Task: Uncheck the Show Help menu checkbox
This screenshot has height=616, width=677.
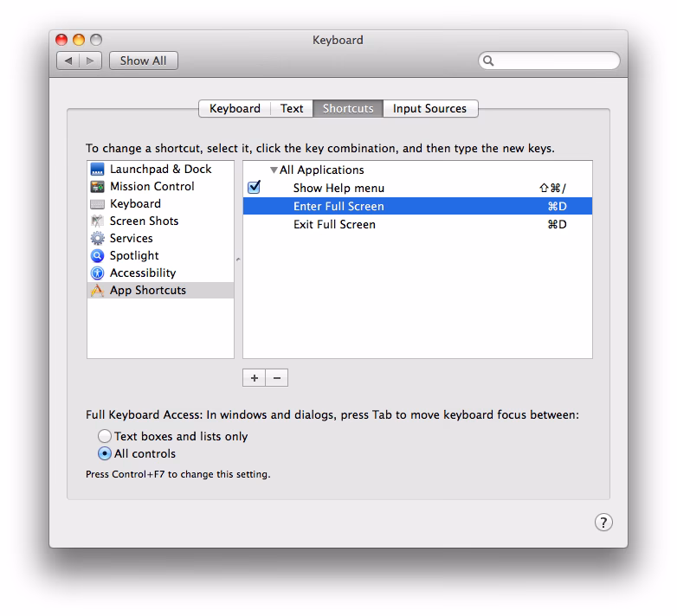Action: (254, 187)
